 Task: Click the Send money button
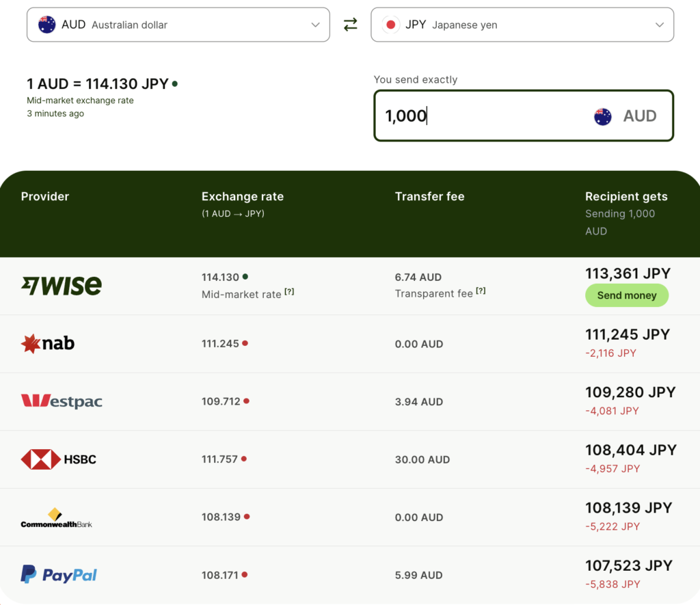[627, 295]
